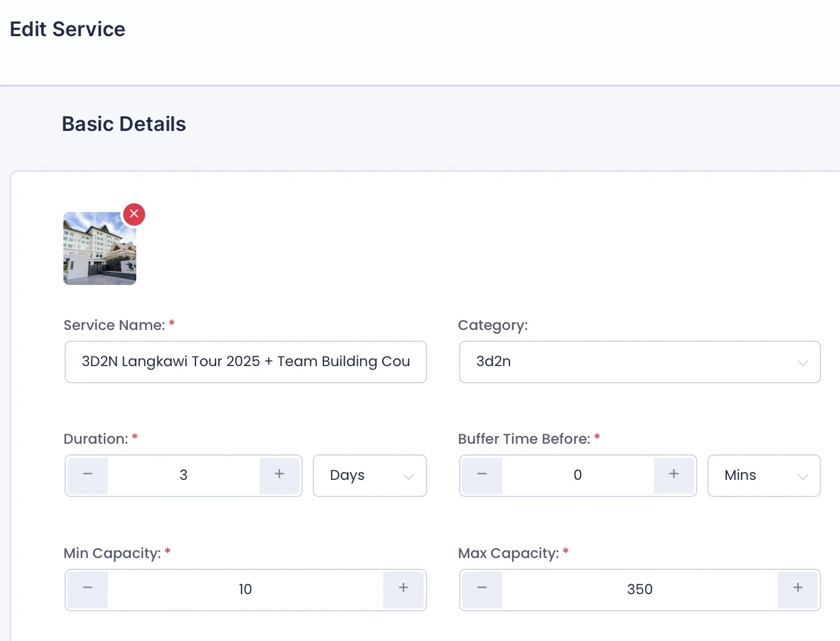The width and height of the screenshot is (840, 641).
Task: Decrease Duration with the minus button
Action: point(88,475)
